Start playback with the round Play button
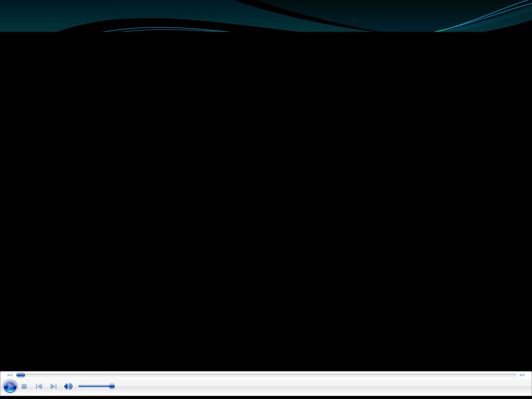 coord(10,386)
